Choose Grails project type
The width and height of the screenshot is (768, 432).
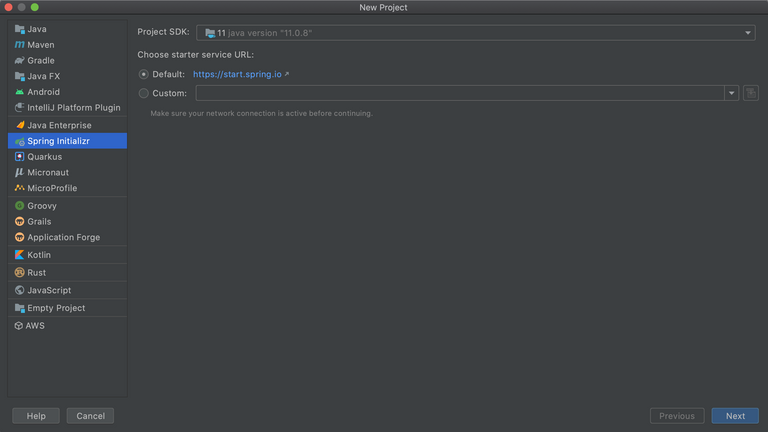click(68, 221)
